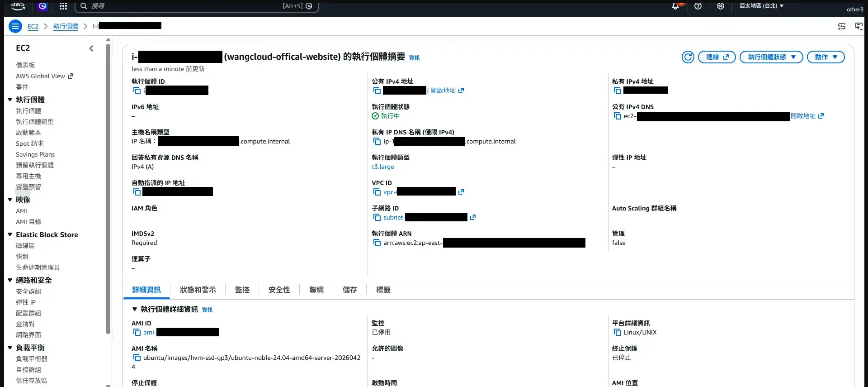
Task: Copy the public IPv4 address
Action: click(x=377, y=91)
